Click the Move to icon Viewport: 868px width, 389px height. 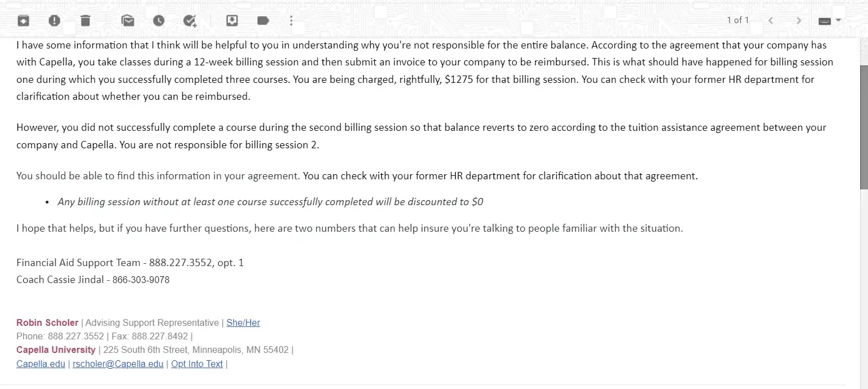pos(232,21)
